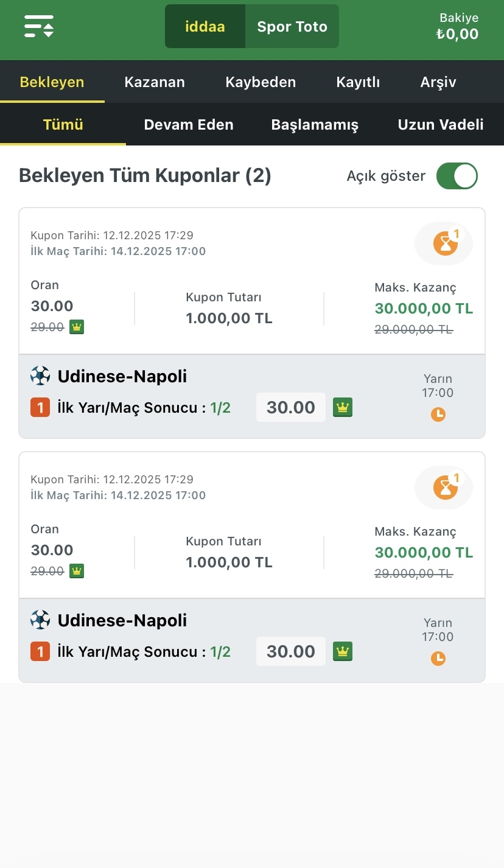The width and height of the screenshot is (504, 868).
Task: Click the 30.00 odds box in first coupon
Action: pyautogui.click(x=291, y=408)
